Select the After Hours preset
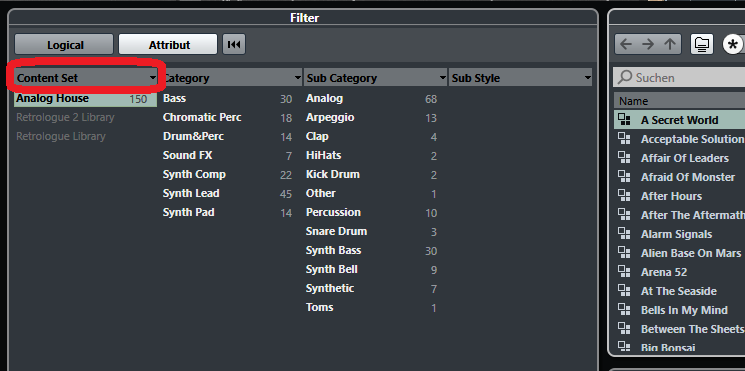This screenshot has height=371, width=745. [x=671, y=196]
